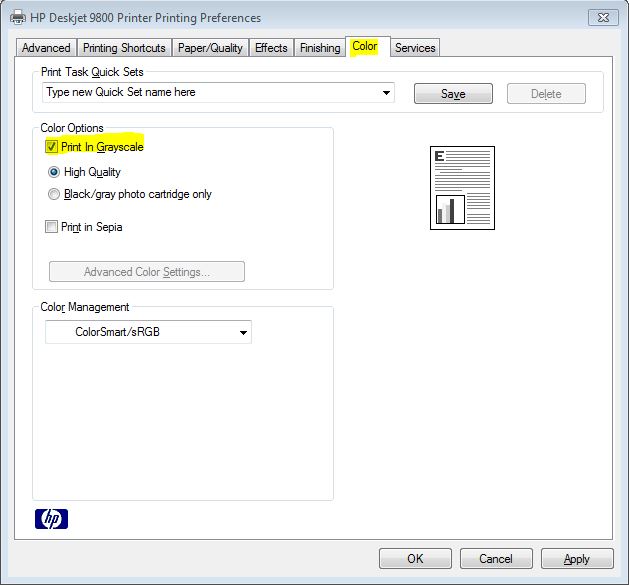Go to the Paper/Quality tab
This screenshot has height=585, width=629.
210,48
